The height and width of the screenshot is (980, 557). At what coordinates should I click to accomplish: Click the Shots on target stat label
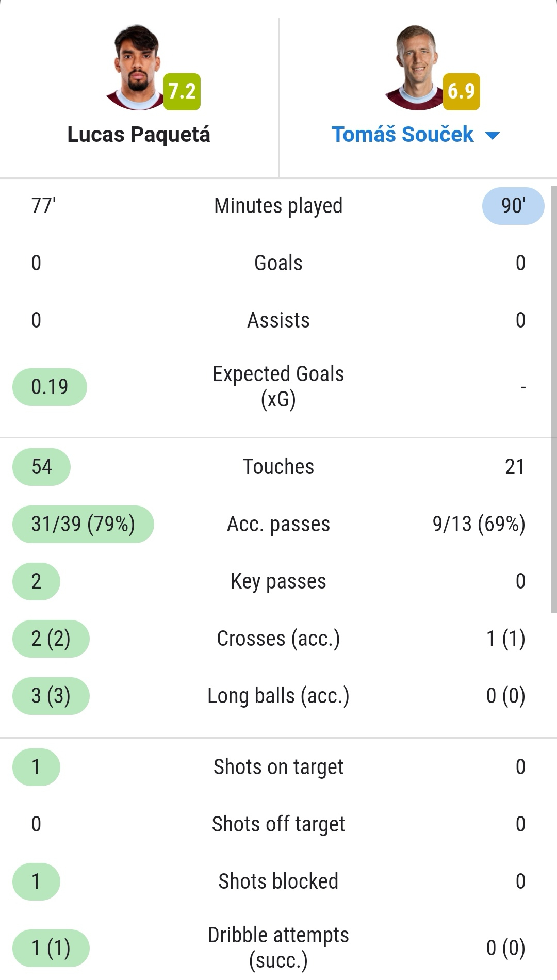278,767
